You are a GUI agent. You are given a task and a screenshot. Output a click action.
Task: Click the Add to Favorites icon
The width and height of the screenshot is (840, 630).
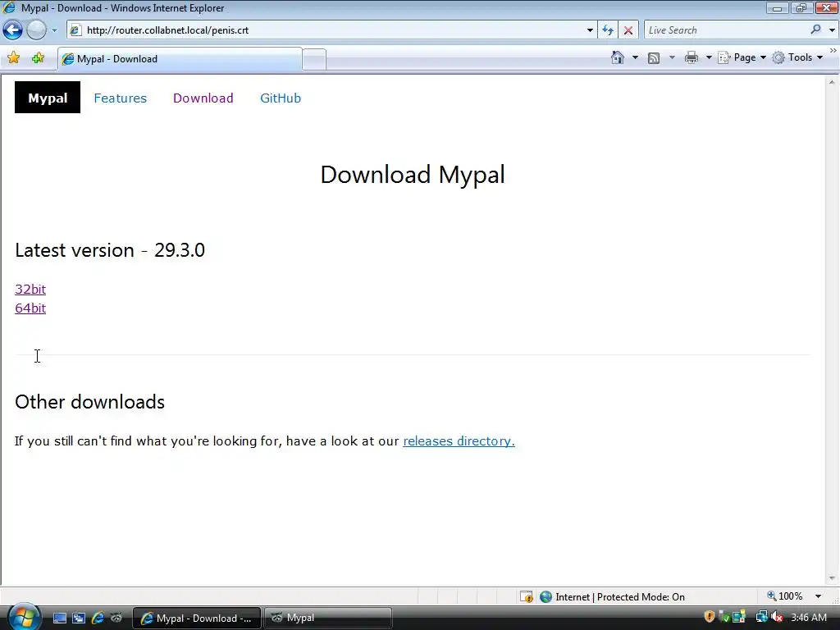38,57
